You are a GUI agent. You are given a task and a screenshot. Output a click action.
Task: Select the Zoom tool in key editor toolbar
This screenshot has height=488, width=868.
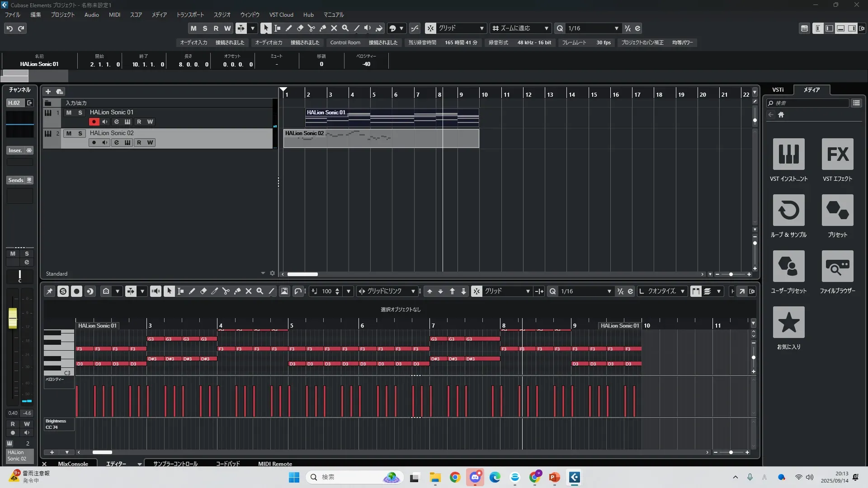pos(260,291)
